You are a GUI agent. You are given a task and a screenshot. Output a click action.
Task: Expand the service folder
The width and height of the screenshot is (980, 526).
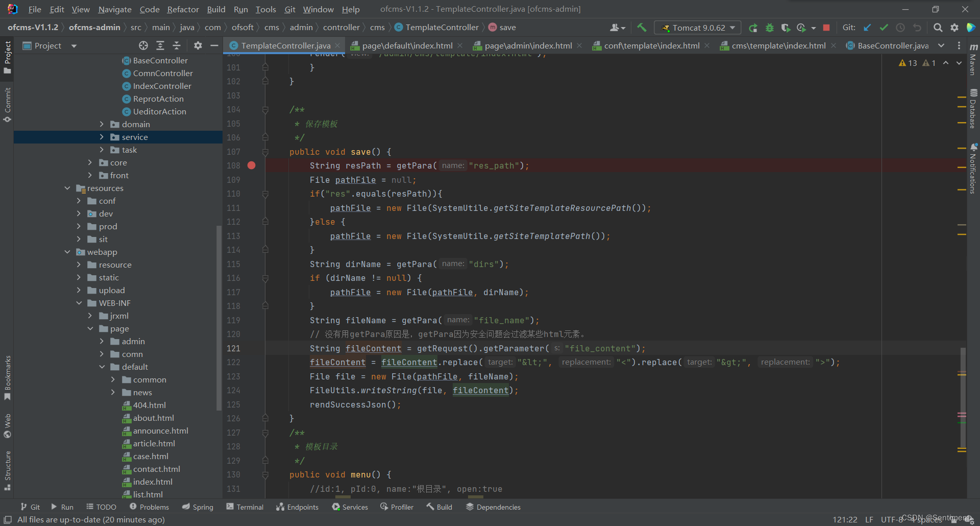(x=102, y=137)
